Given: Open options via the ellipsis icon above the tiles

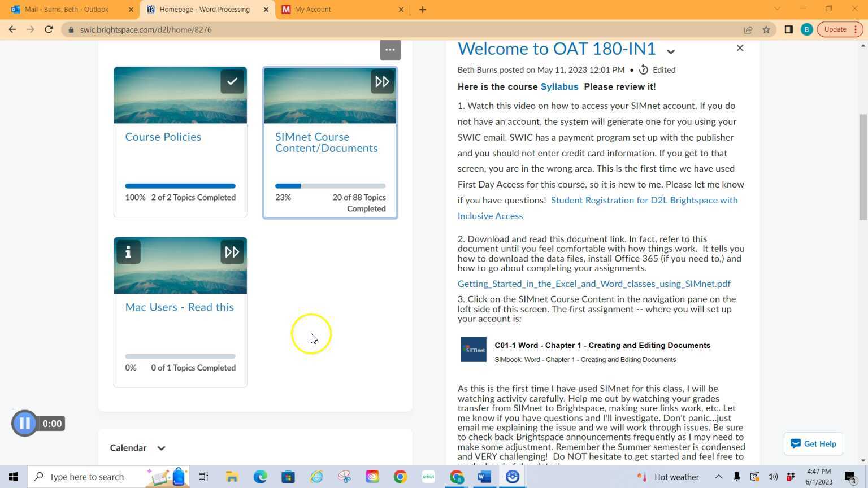Looking at the screenshot, I should pyautogui.click(x=390, y=50).
